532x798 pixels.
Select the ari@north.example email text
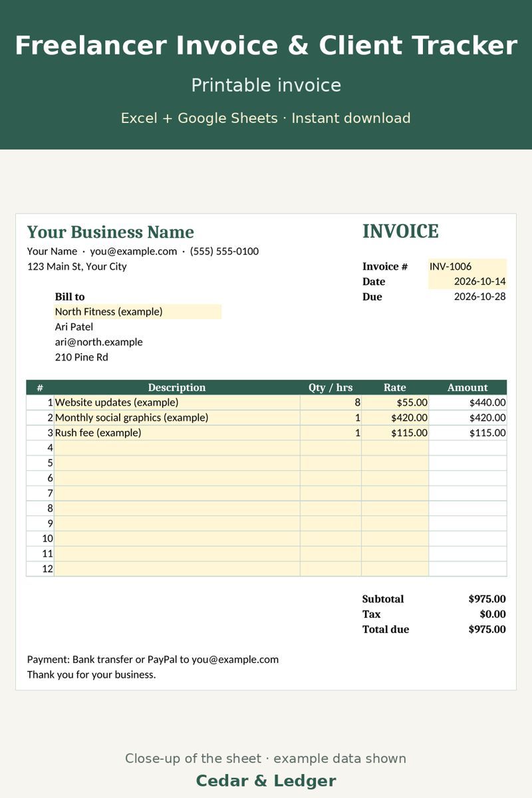click(x=98, y=342)
